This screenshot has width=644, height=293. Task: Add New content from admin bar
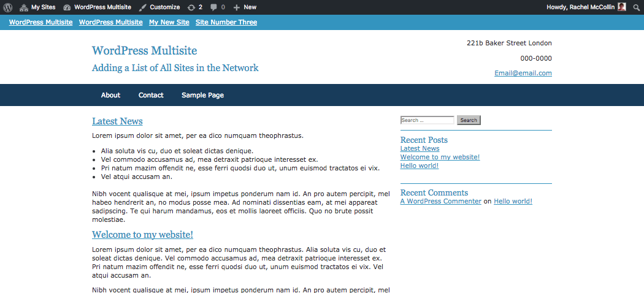pyautogui.click(x=245, y=7)
